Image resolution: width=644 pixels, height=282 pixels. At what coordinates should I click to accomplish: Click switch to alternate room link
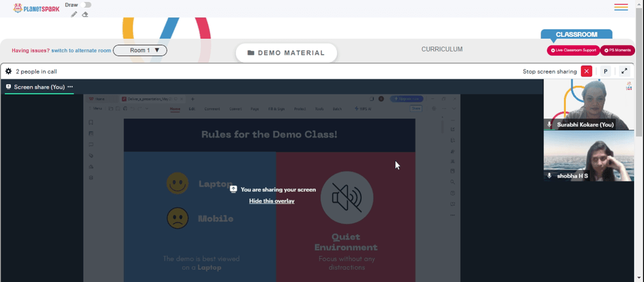[81, 50]
